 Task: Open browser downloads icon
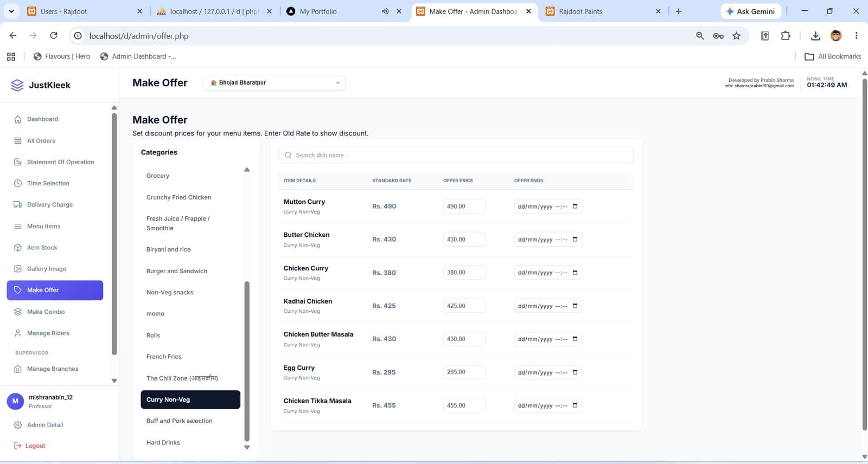pyautogui.click(x=815, y=36)
